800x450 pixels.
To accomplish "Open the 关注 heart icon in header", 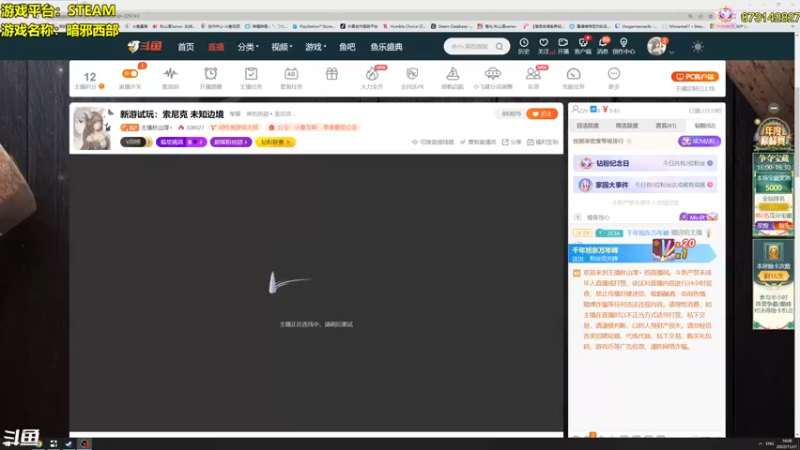I will click(544, 45).
